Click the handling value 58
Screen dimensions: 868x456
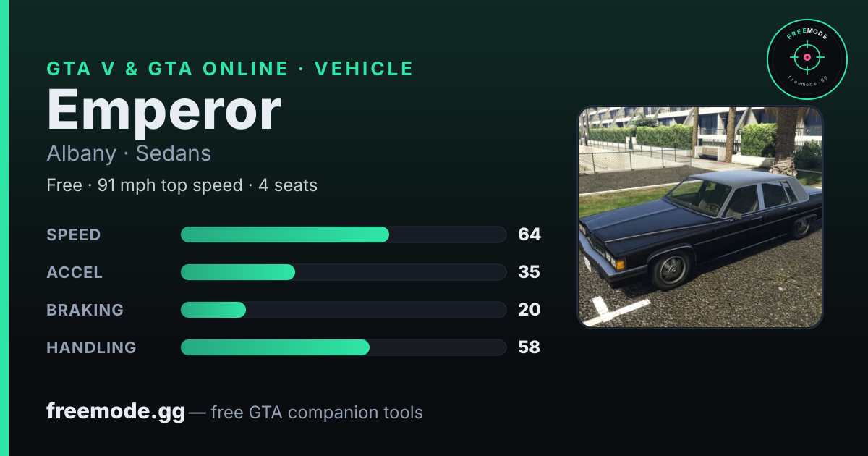tap(529, 347)
